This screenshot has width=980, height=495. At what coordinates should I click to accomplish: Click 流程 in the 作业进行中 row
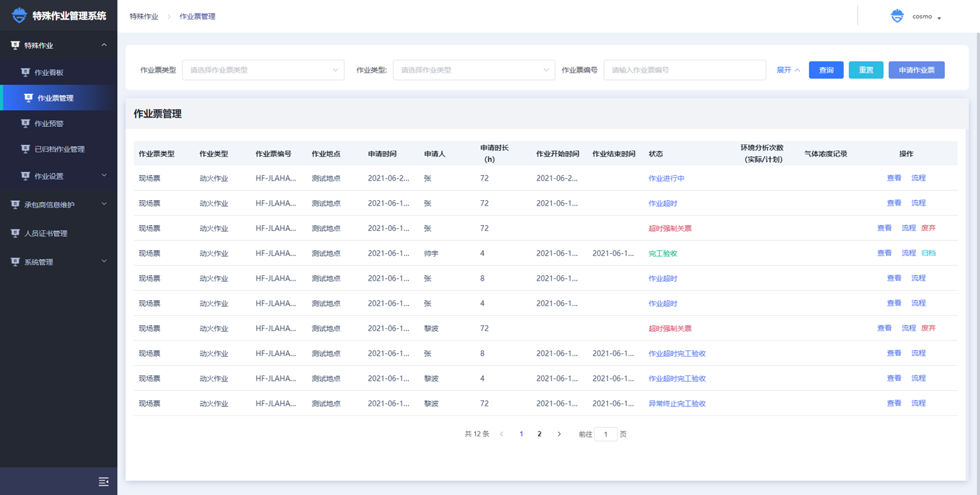pos(918,178)
